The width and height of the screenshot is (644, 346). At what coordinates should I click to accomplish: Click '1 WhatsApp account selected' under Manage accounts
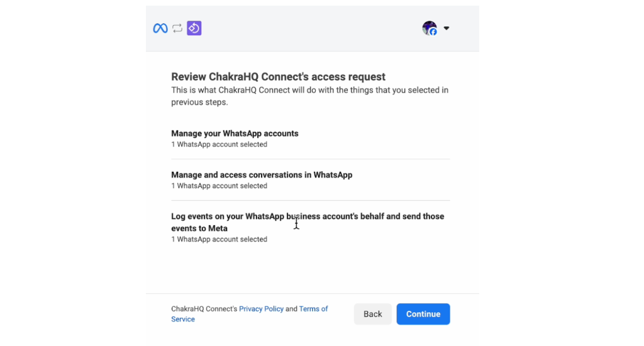(x=219, y=144)
